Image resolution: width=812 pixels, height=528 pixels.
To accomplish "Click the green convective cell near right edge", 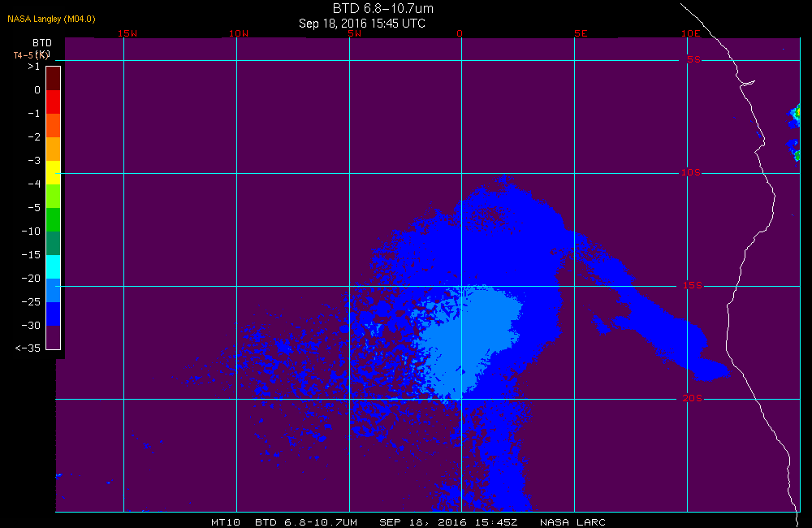I will click(796, 114).
